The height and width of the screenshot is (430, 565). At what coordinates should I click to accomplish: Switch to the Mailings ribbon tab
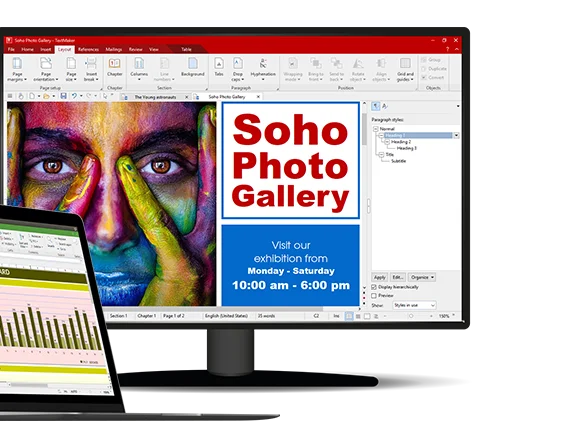(x=114, y=49)
